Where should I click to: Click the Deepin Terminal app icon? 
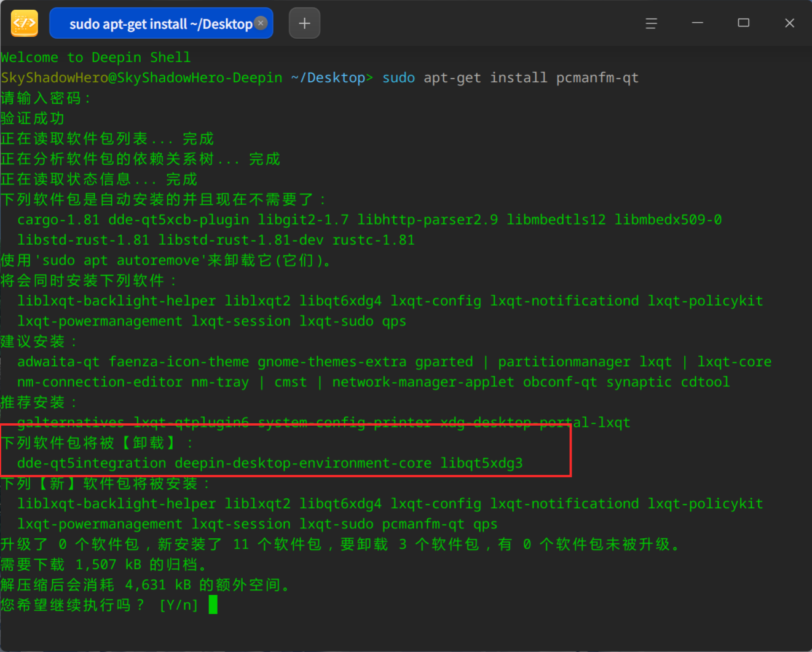(x=25, y=23)
